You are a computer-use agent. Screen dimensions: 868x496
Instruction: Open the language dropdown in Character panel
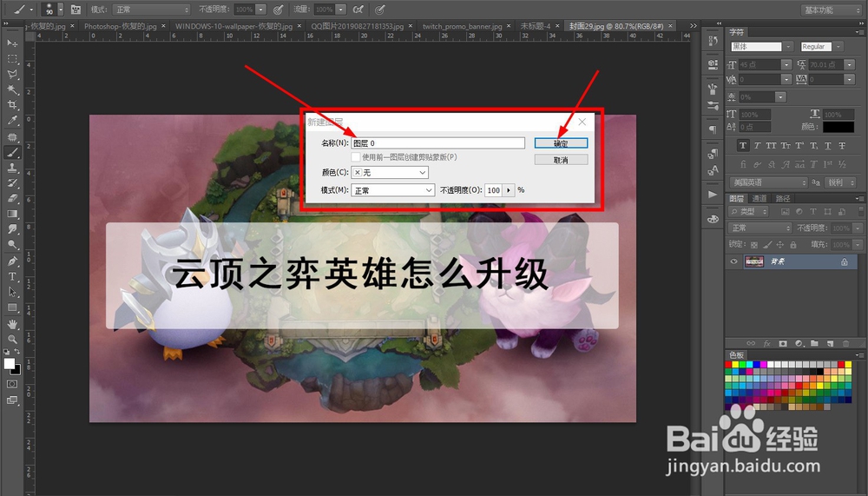click(x=769, y=182)
